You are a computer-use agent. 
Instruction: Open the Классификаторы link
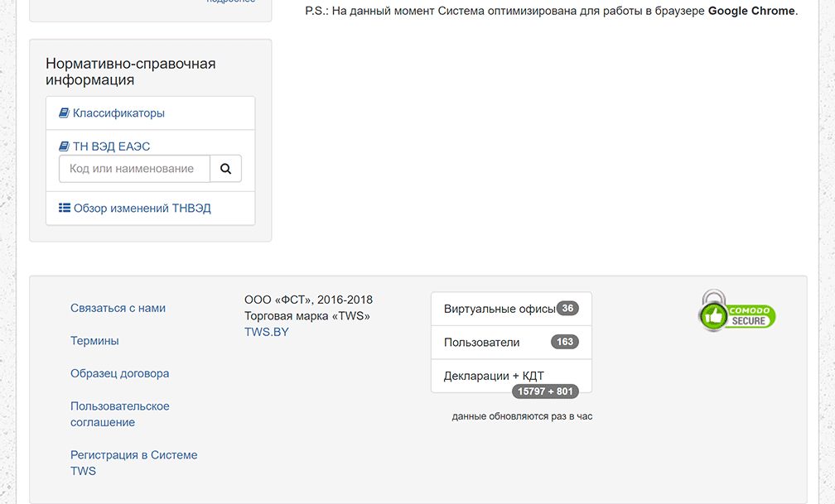pos(118,113)
